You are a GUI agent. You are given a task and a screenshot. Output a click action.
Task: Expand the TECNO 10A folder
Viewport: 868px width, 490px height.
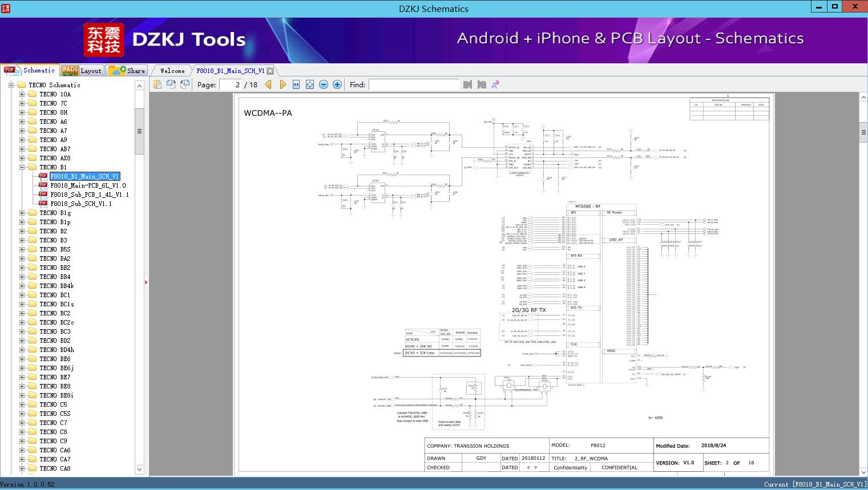click(22, 94)
